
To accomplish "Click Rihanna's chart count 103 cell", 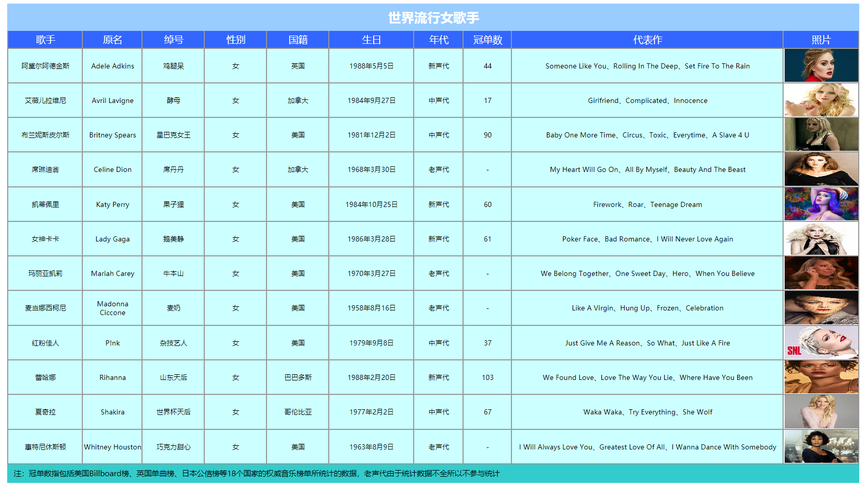I will pos(487,377).
